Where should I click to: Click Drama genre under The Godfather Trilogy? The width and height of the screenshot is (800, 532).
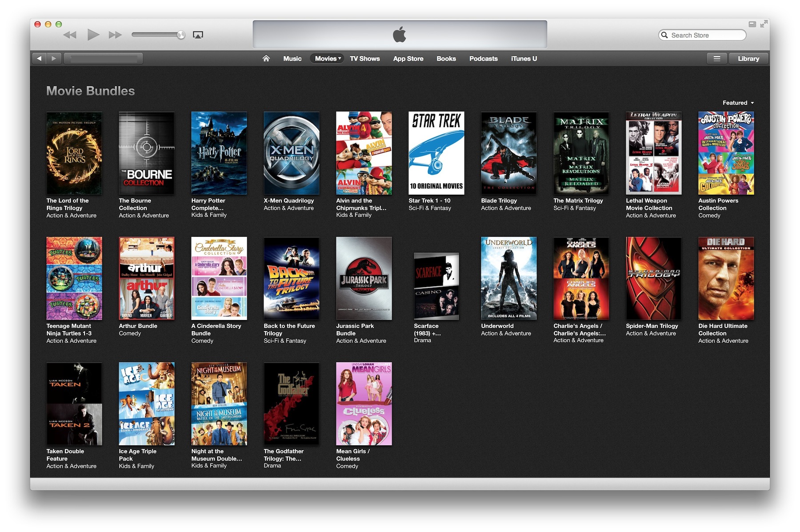(272, 466)
